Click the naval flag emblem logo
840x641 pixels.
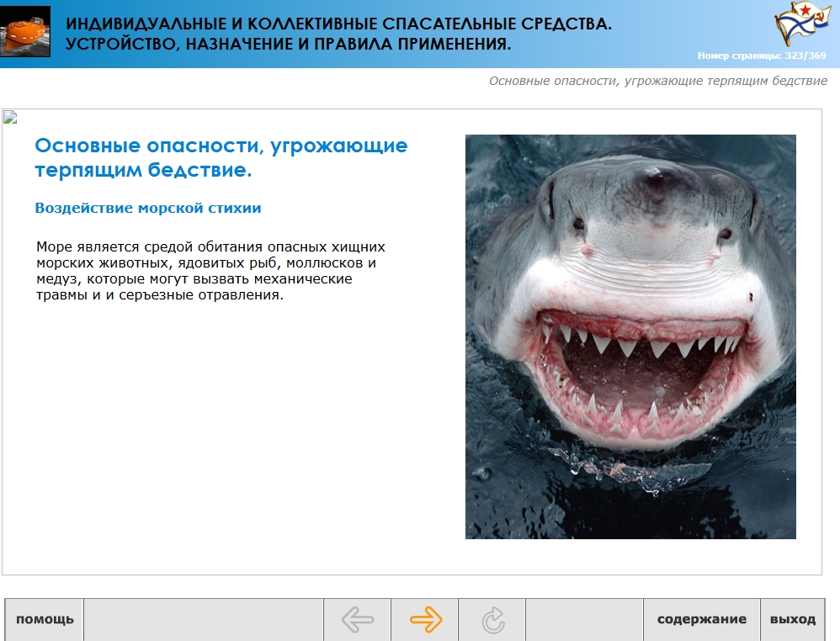pyautogui.click(x=800, y=25)
